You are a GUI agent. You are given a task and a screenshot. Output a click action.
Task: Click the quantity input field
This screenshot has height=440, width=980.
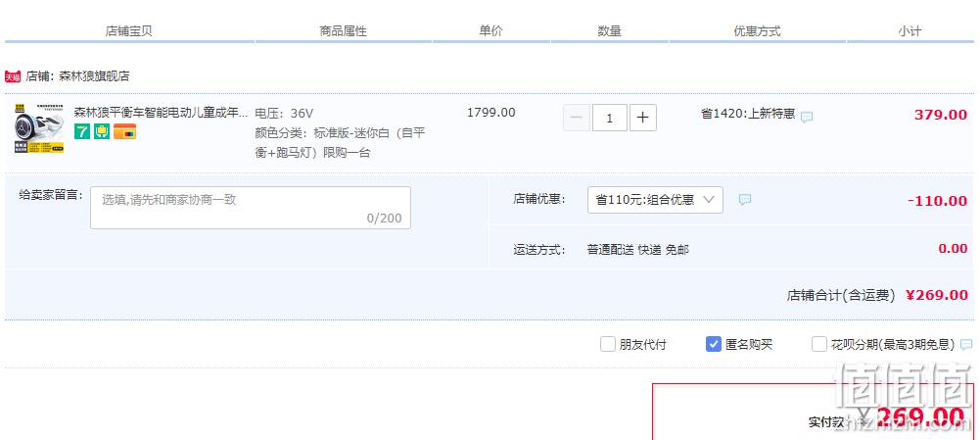coord(609,118)
